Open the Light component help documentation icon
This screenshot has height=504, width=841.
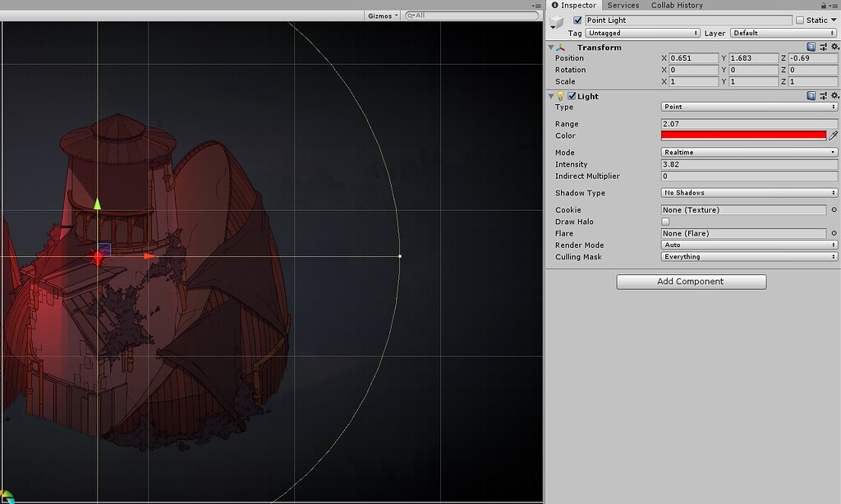[x=813, y=95]
